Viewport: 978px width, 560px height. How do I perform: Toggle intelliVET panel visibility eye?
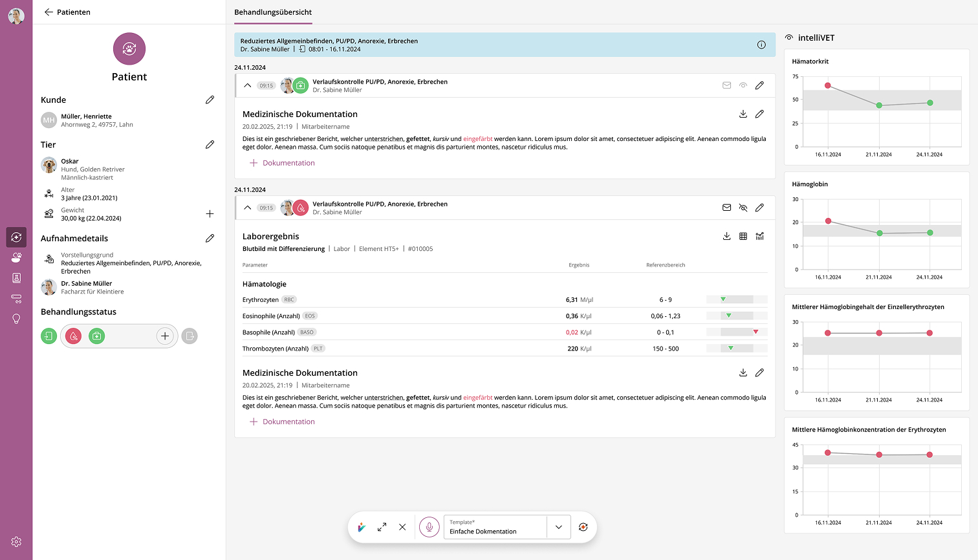(x=788, y=38)
